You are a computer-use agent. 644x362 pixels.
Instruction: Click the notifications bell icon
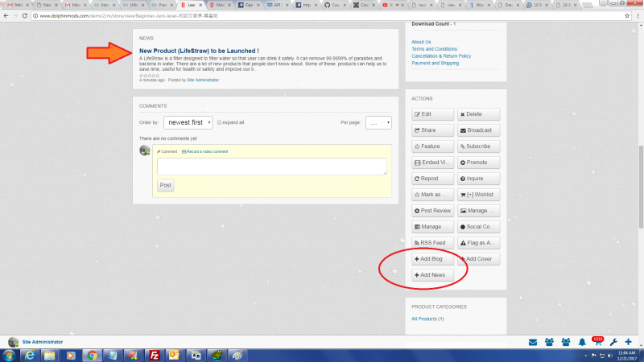coord(582,342)
